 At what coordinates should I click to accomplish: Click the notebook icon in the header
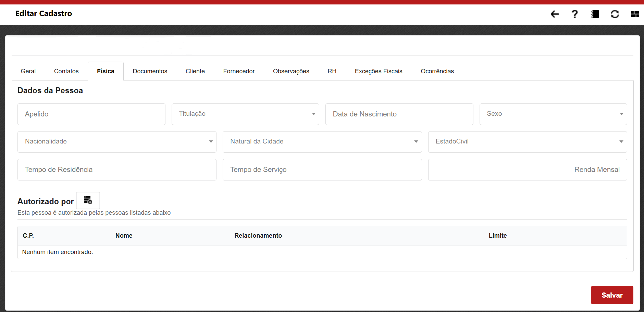(x=595, y=14)
